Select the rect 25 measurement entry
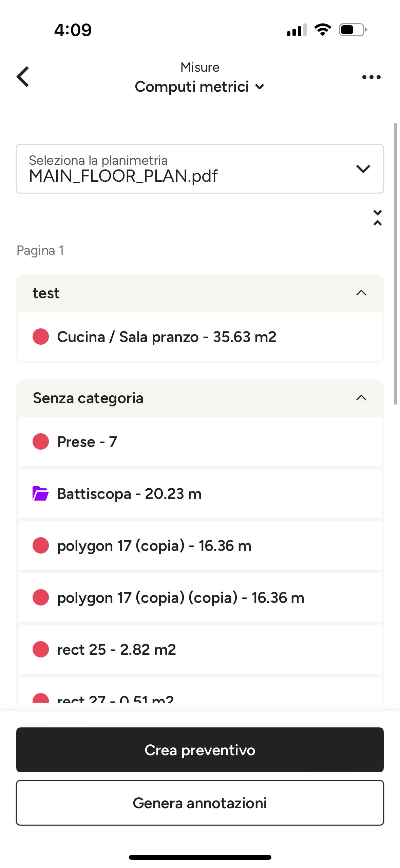The width and height of the screenshot is (400, 868). pos(200,650)
